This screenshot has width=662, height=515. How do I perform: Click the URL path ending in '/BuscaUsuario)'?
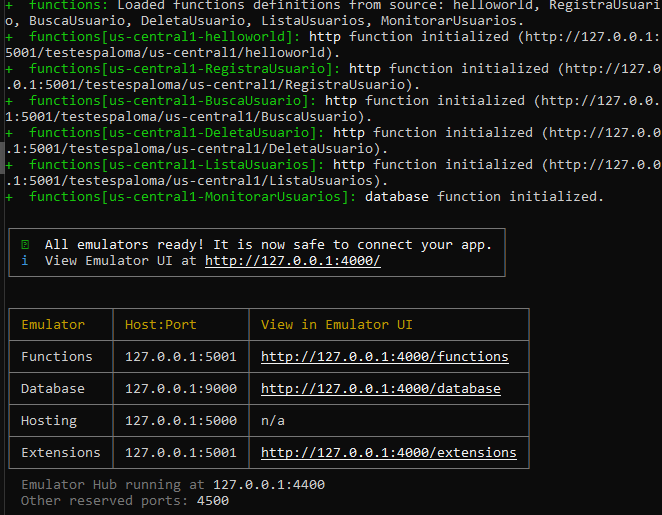189,117
